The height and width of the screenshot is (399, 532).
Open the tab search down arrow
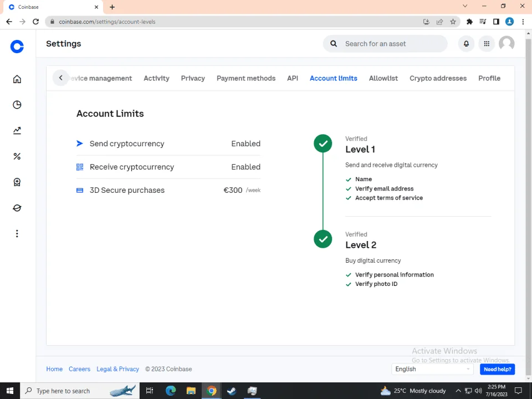(x=465, y=6)
